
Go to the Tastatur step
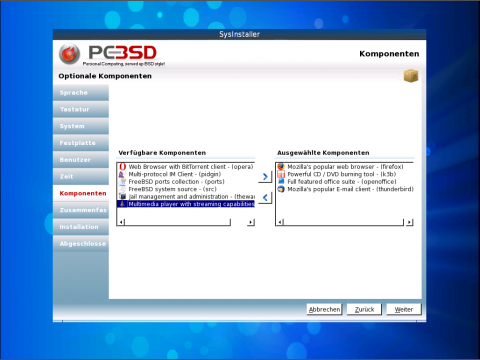tap(81, 109)
